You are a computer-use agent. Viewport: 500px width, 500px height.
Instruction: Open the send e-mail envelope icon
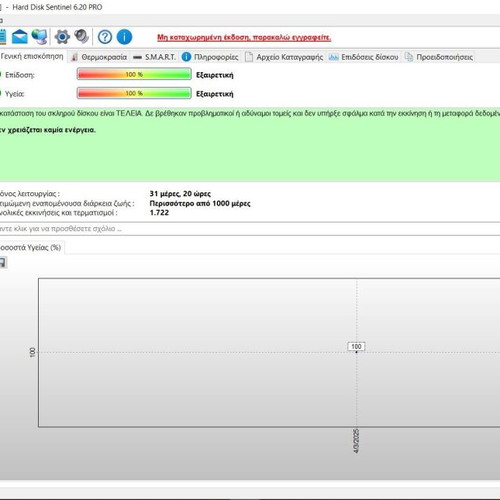click(x=19, y=37)
